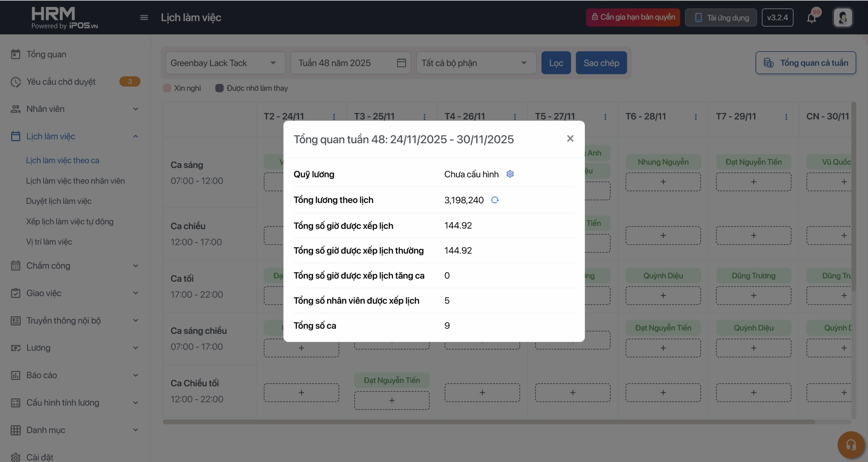868x462 pixels.
Task: Click the horizontal scrollbar under the schedule
Action: click(x=488, y=422)
